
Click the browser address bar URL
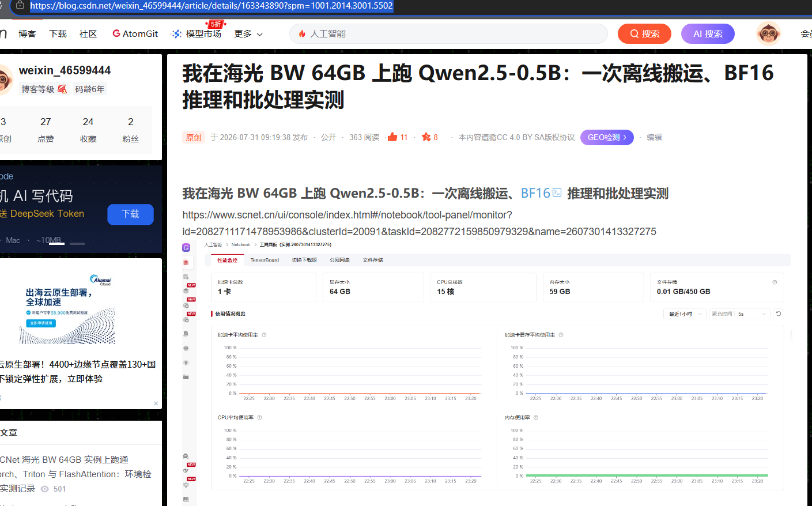pyautogui.click(x=212, y=6)
